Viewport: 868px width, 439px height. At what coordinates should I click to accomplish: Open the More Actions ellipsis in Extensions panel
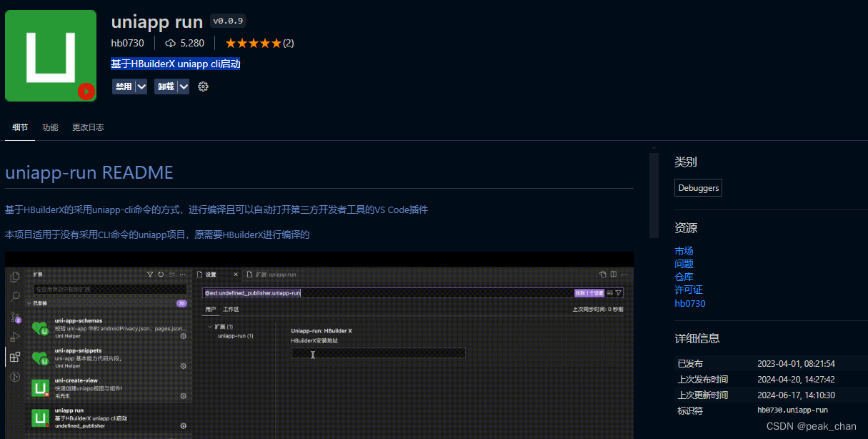(183, 274)
